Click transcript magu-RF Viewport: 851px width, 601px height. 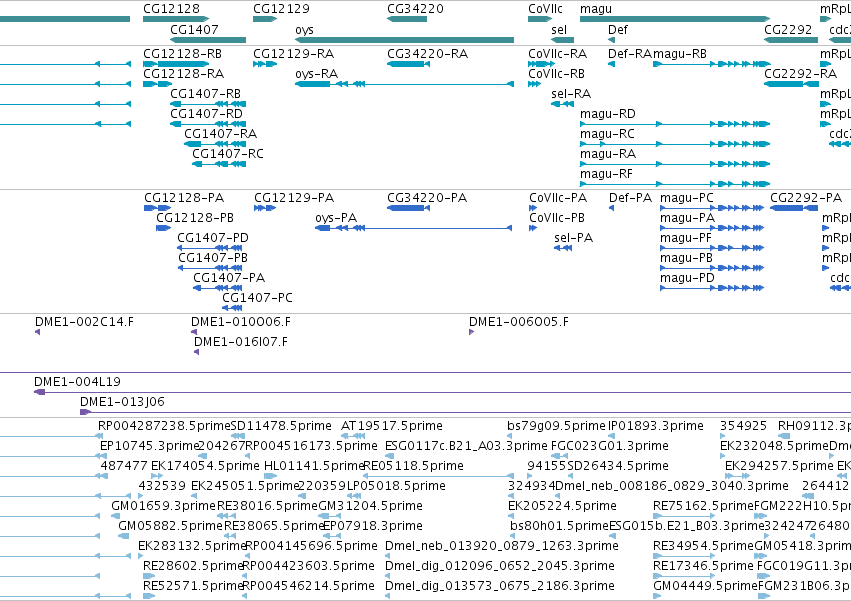[606, 174]
